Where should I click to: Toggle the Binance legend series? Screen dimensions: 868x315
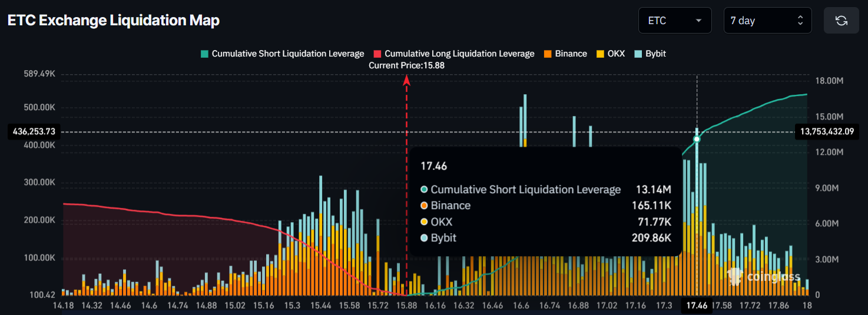(571, 54)
